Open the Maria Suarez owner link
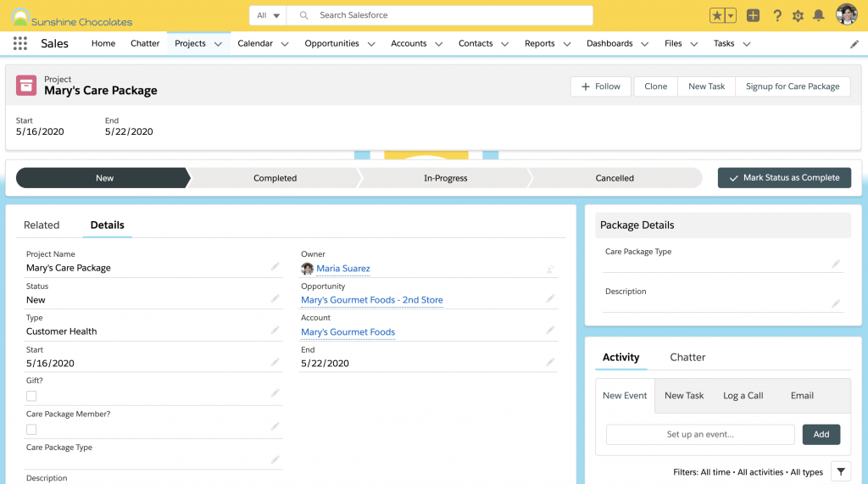This screenshot has height=484, width=868. point(343,269)
